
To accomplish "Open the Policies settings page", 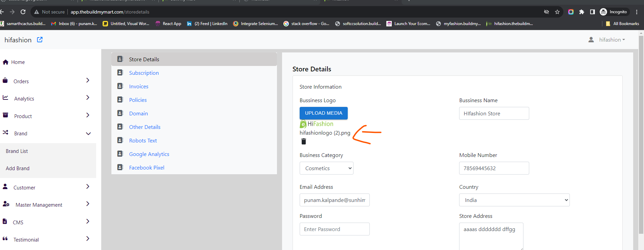I will 138,100.
